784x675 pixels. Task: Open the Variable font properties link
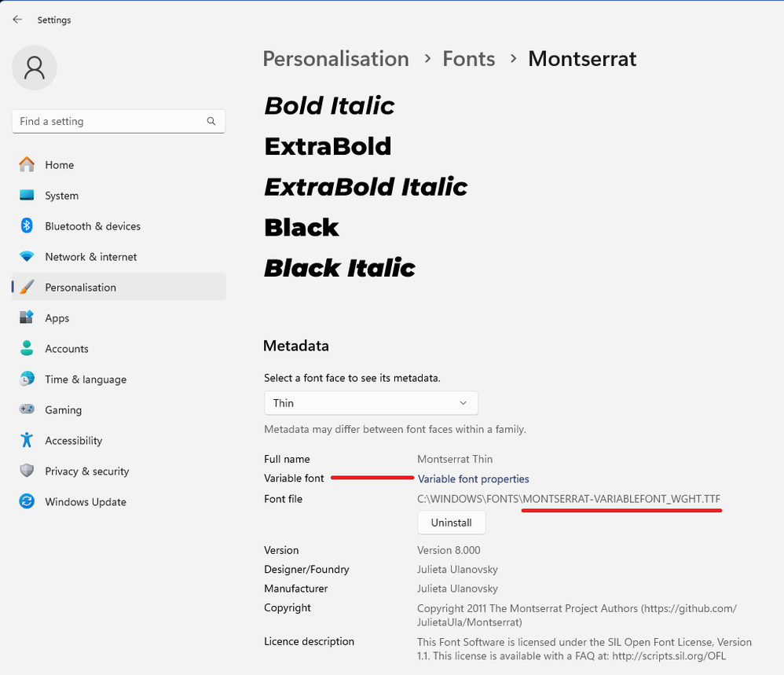[473, 479]
